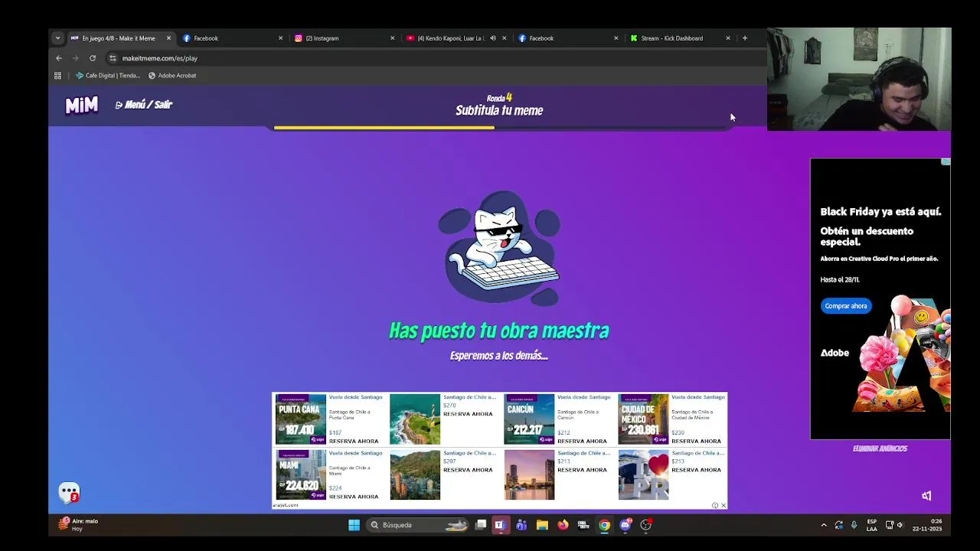Click ELIMINAR ANUNCIOS link under Adobe ad
Screen dimensions: 980x551
(x=880, y=448)
